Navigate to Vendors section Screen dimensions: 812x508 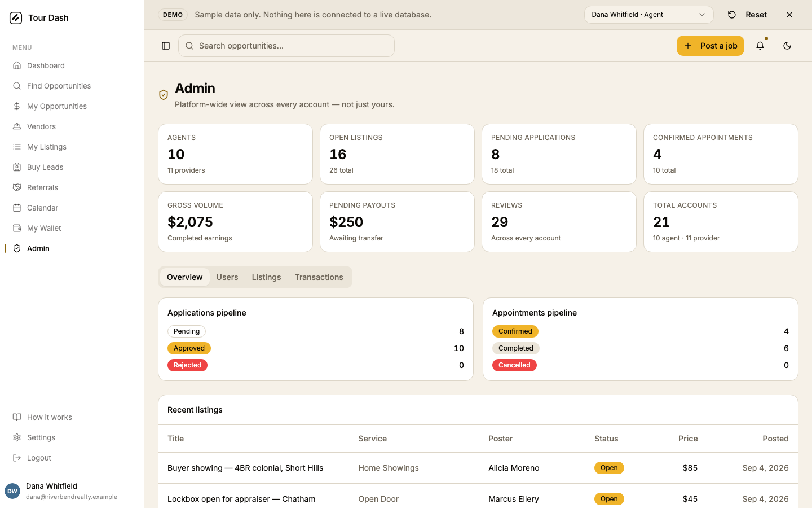tap(72, 126)
